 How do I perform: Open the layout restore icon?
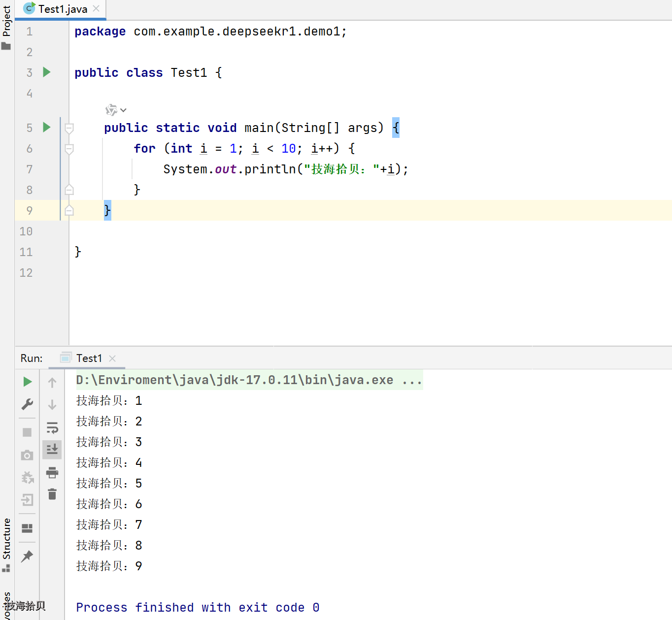tap(27, 528)
